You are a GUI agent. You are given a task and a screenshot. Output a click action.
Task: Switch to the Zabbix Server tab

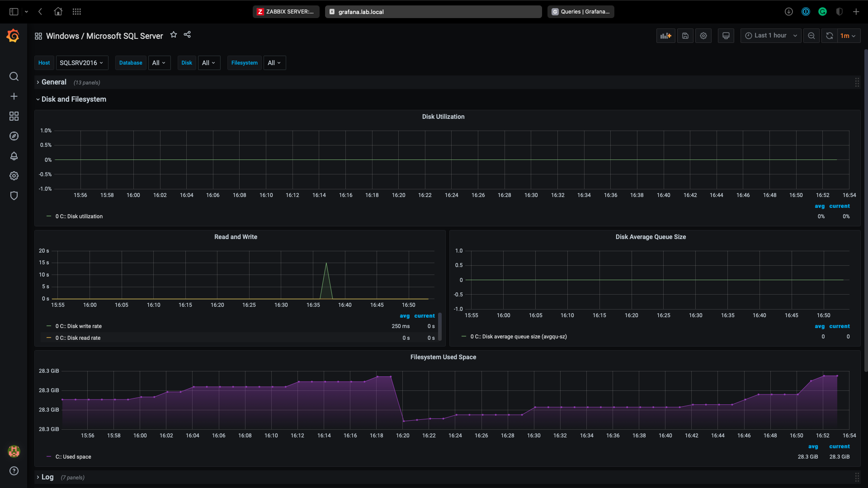(x=286, y=12)
